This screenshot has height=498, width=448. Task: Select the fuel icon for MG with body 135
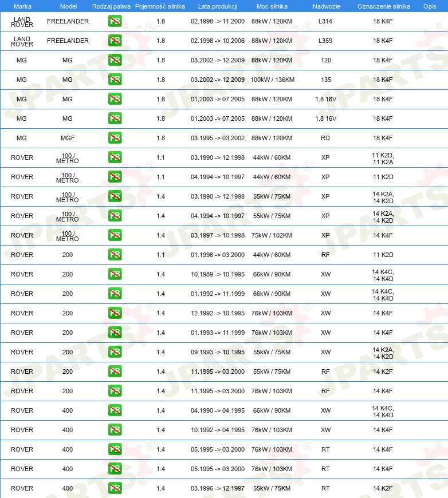pos(115,80)
